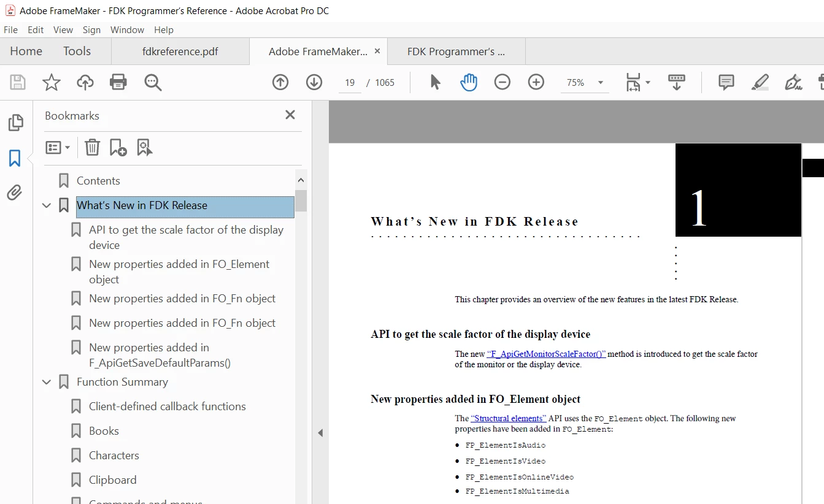Click the page number input field

click(x=350, y=83)
